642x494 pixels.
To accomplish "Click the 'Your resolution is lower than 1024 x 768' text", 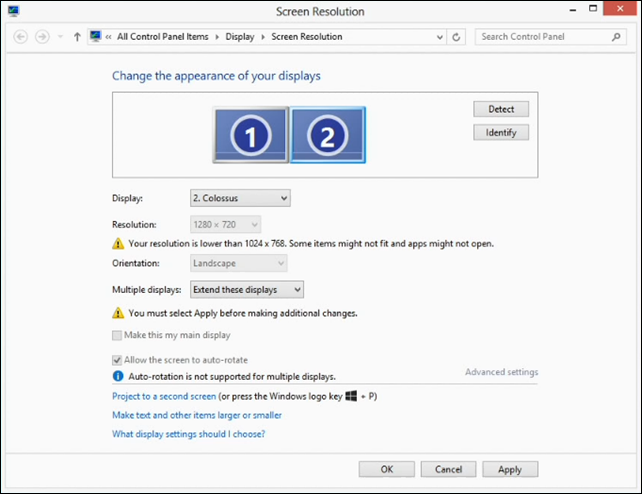I will tap(311, 244).
